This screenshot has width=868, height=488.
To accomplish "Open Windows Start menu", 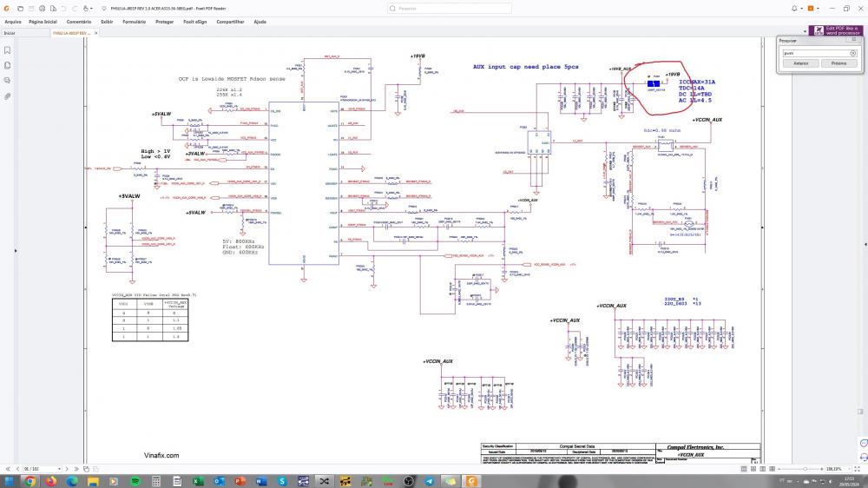I will [x=9, y=481].
